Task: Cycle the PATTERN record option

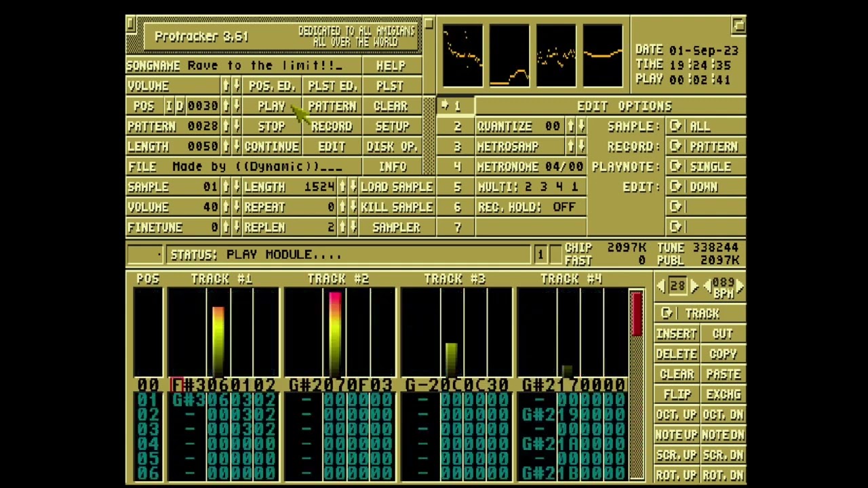Action: (706, 146)
